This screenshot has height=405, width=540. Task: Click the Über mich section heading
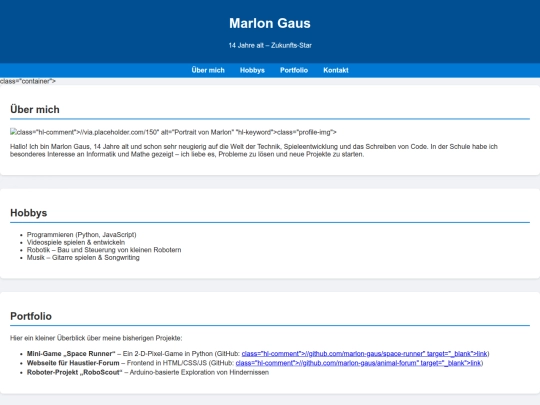[x=35, y=110]
